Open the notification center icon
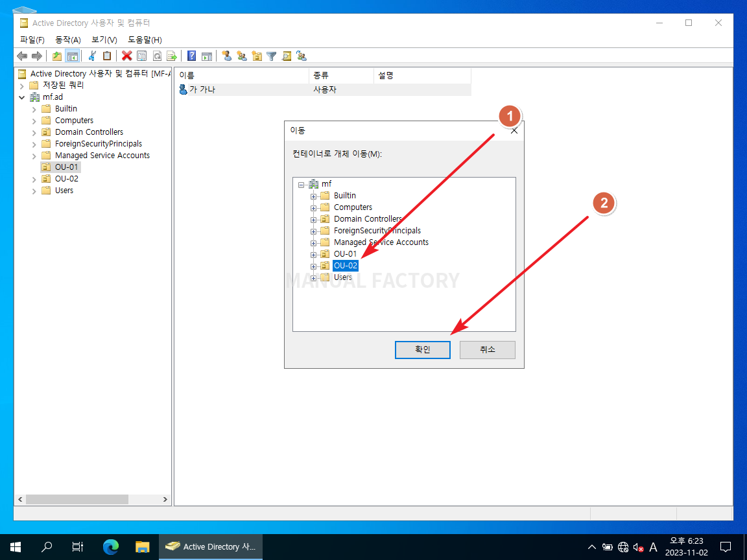This screenshot has height=560, width=747. point(726,546)
